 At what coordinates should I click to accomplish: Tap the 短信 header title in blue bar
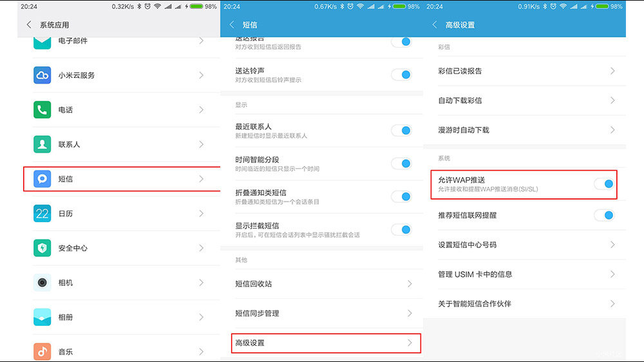[250, 25]
